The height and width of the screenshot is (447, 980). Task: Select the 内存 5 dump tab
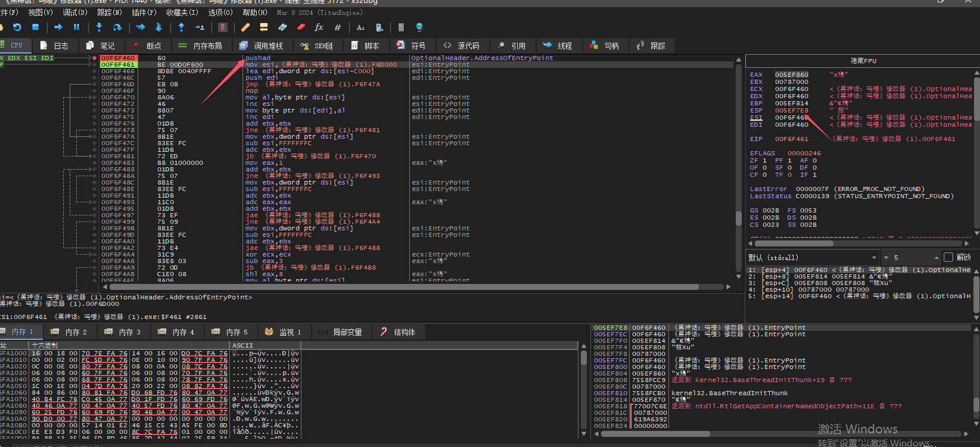pyautogui.click(x=230, y=332)
